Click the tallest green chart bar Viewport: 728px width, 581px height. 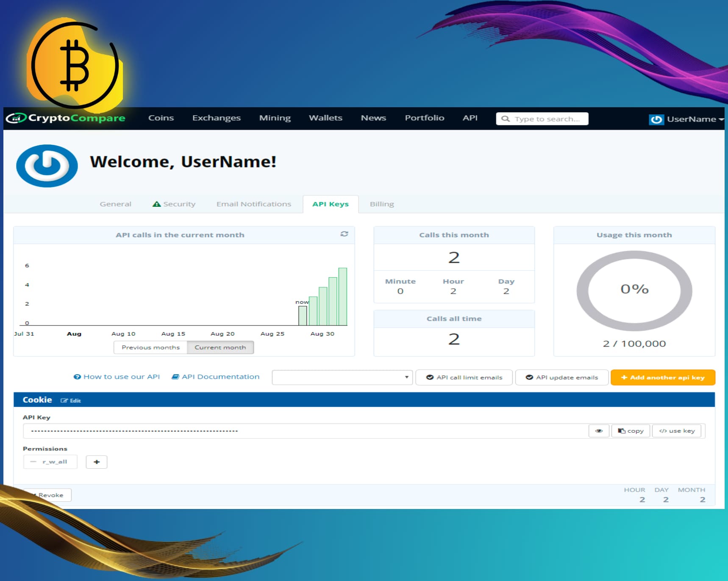pyautogui.click(x=342, y=296)
